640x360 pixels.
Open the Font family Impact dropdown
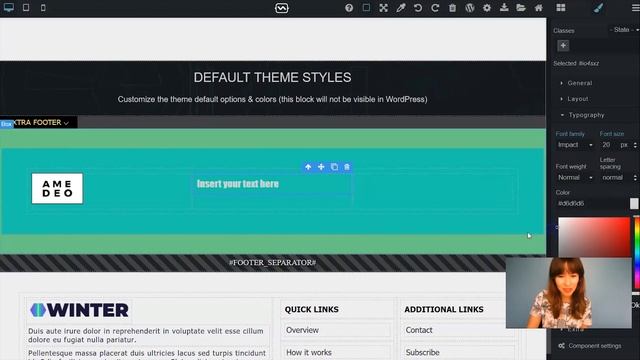point(575,145)
